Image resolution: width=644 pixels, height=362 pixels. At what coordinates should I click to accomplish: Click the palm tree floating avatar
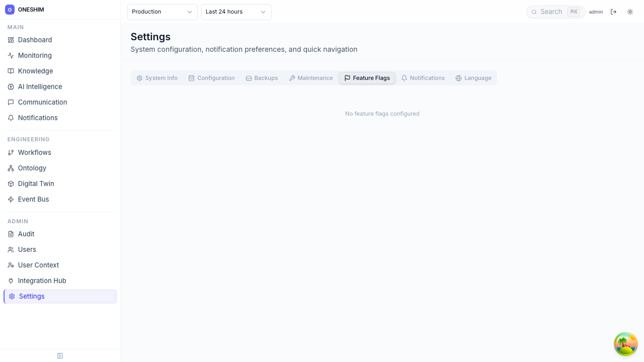tap(626, 344)
